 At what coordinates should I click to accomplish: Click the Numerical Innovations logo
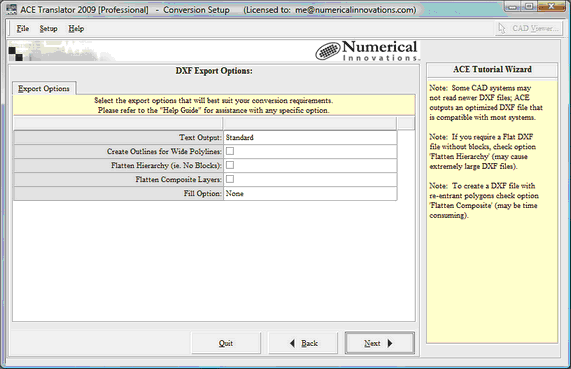[x=367, y=51]
